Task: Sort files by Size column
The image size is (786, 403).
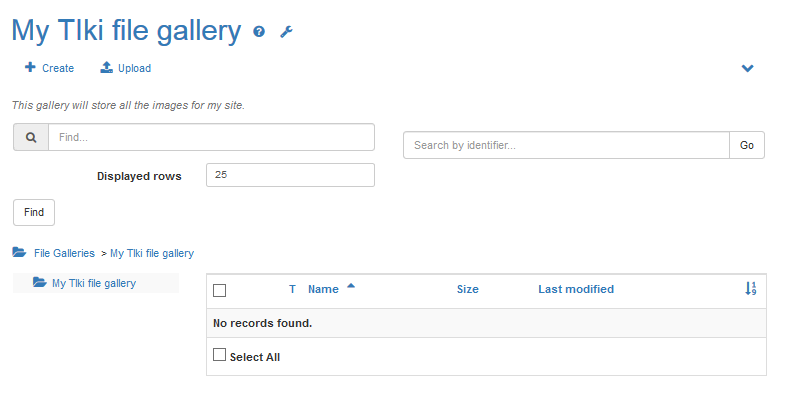Action: tap(467, 290)
